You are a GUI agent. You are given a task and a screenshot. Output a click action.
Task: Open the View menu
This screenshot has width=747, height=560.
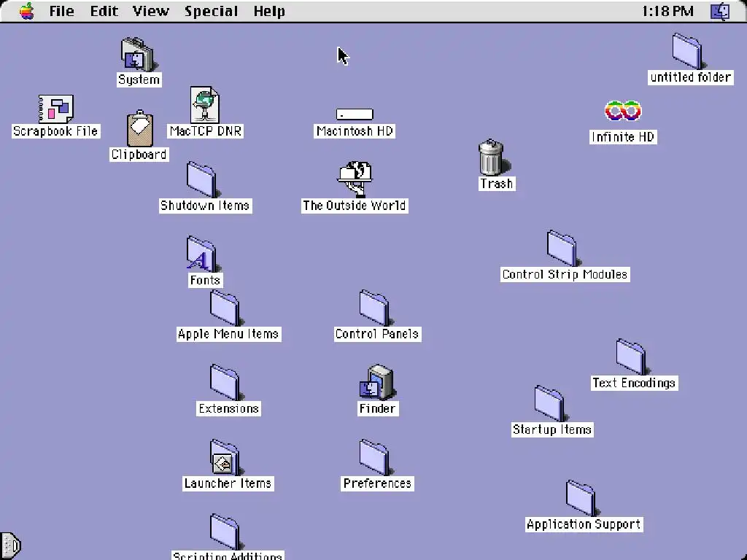(150, 11)
